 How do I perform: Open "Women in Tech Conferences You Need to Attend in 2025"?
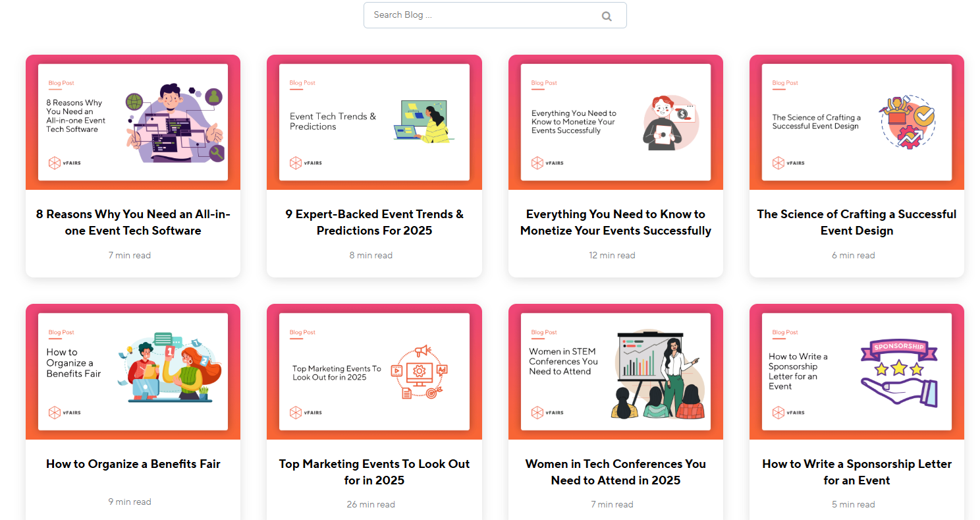pos(615,472)
